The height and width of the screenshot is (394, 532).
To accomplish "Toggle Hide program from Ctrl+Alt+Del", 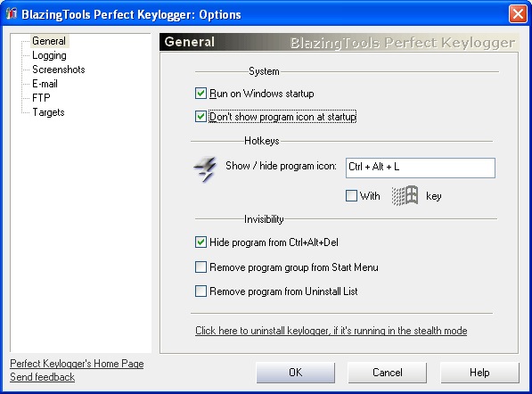I will point(201,242).
